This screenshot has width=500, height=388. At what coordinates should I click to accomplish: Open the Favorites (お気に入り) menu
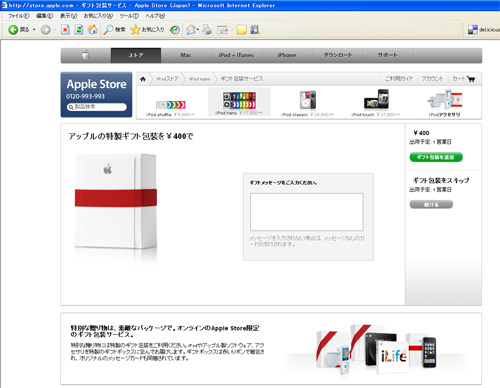pyautogui.click(x=98, y=16)
